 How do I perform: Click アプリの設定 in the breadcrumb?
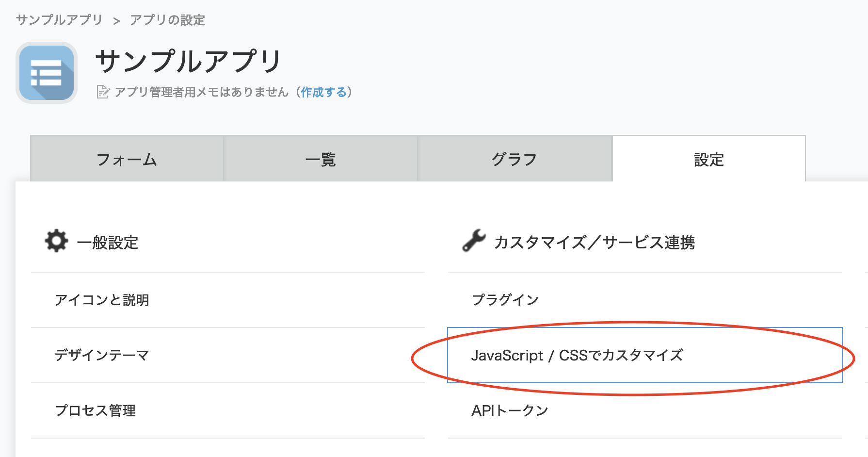click(167, 20)
